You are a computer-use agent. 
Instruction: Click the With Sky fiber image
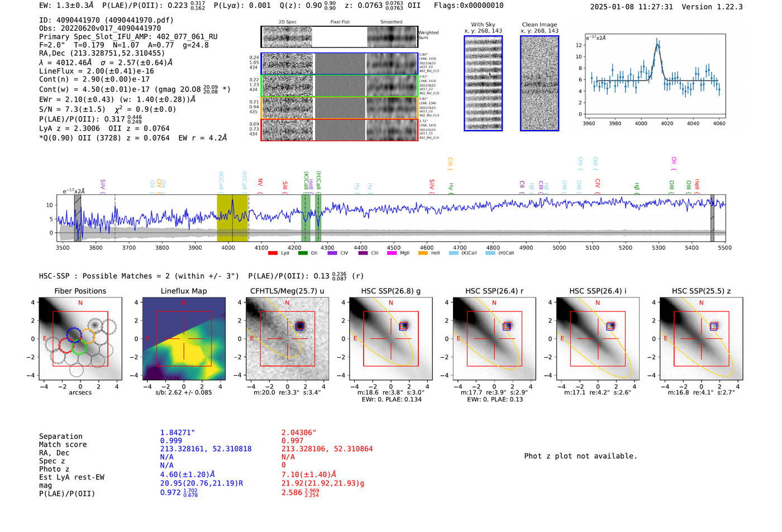(483, 83)
